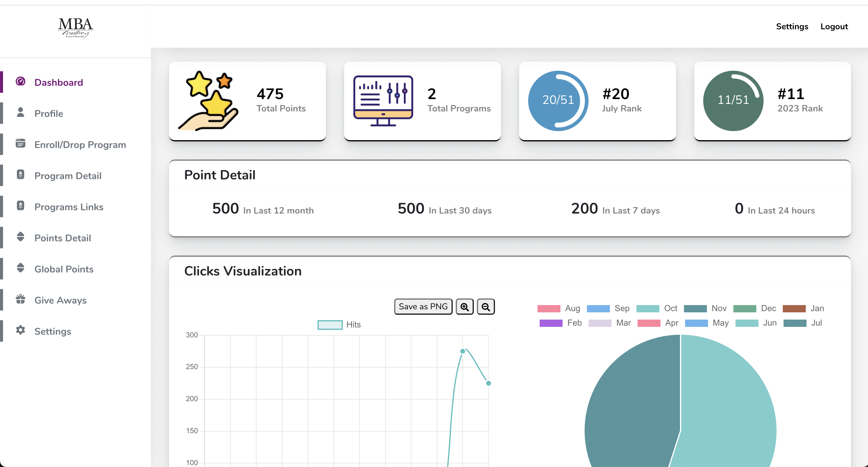Screen dimensions: 868x467
Task: Click the 20/51 July Rank circle
Action: [558, 101]
